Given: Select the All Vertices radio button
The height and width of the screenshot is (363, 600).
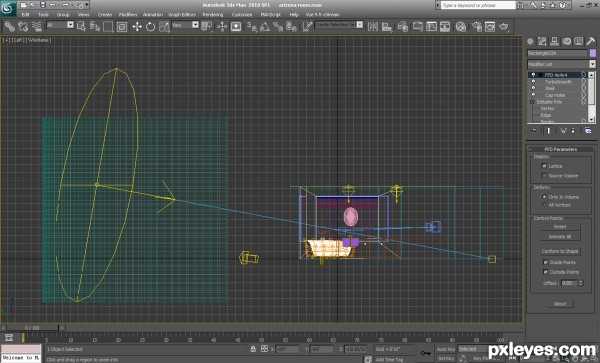Looking at the screenshot, I should [544, 205].
